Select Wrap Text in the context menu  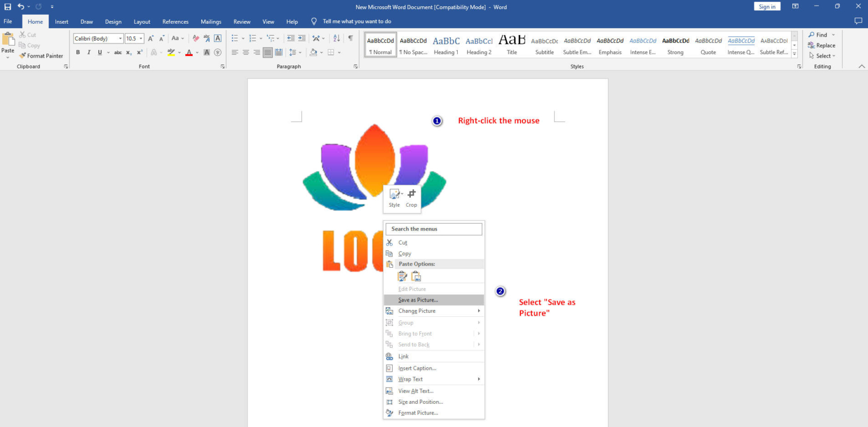point(410,379)
